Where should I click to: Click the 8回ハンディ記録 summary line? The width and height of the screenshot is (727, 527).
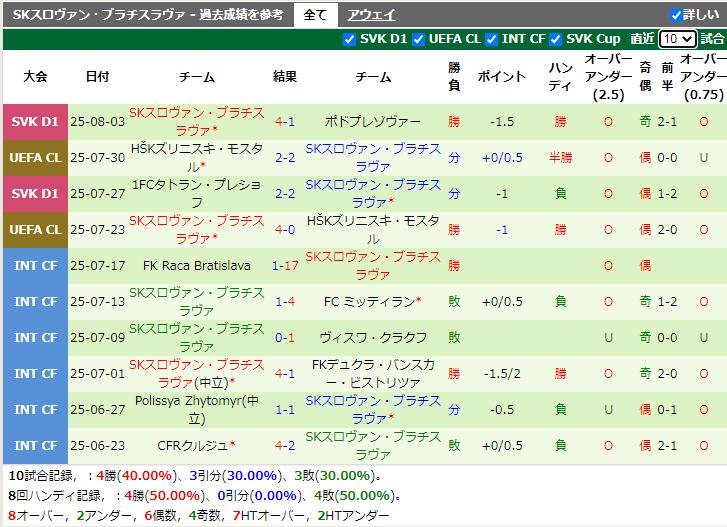pos(204,496)
